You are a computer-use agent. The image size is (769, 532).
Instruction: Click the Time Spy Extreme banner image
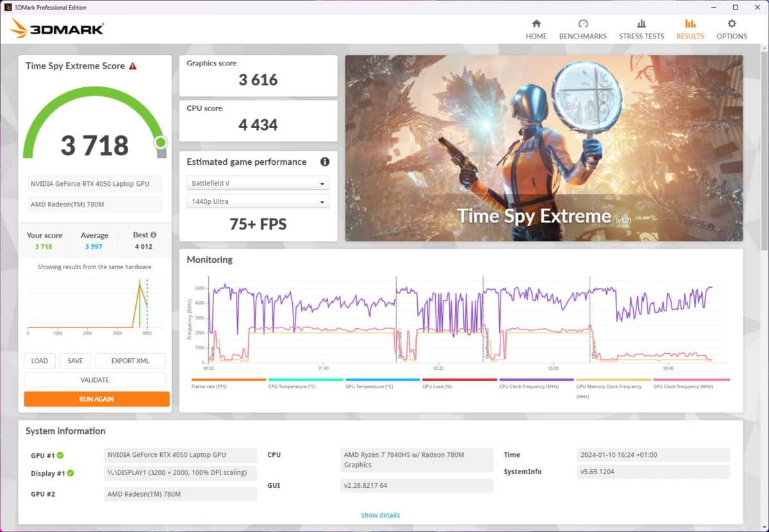544,148
